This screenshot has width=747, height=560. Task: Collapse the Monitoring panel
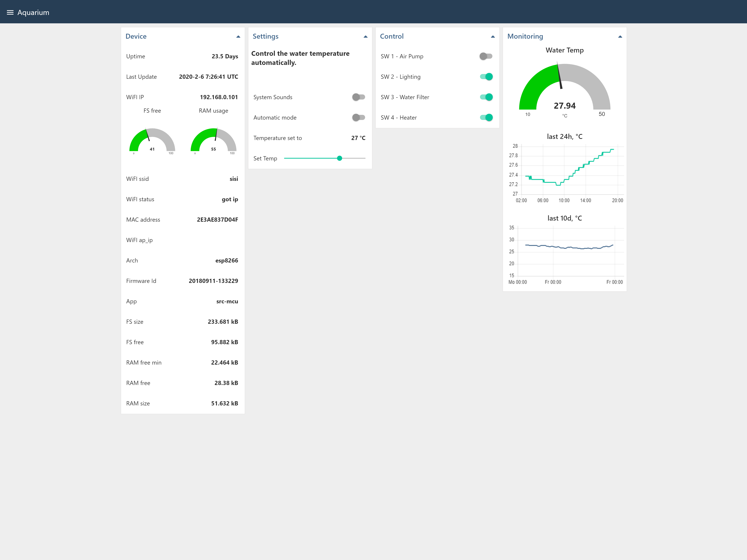[x=620, y=36]
